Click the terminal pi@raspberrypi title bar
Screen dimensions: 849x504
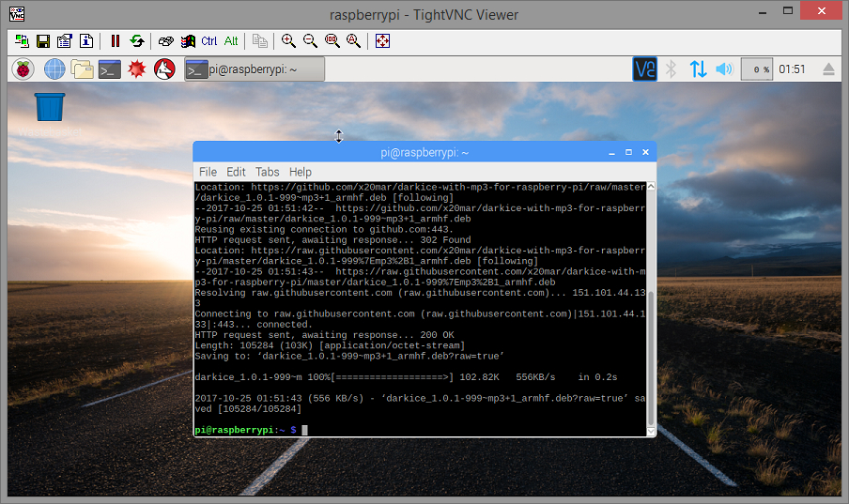pos(424,153)
